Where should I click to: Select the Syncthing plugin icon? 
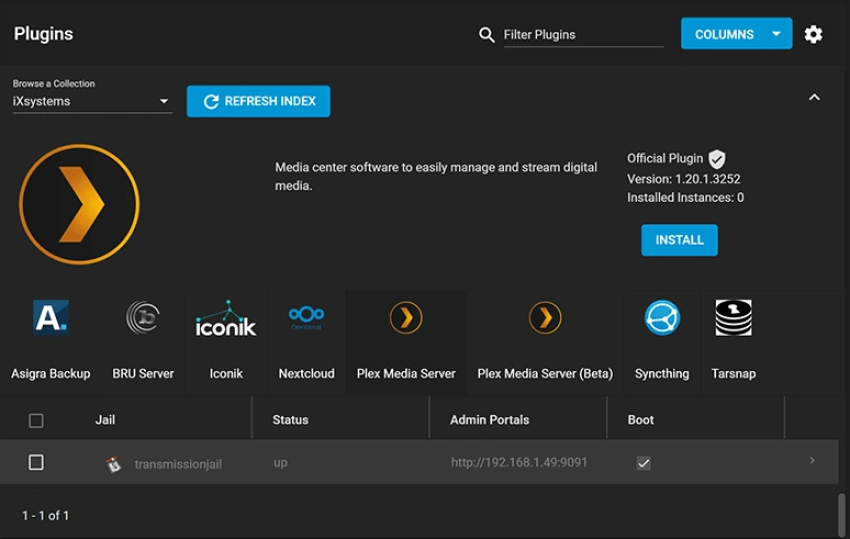point(662,318)
